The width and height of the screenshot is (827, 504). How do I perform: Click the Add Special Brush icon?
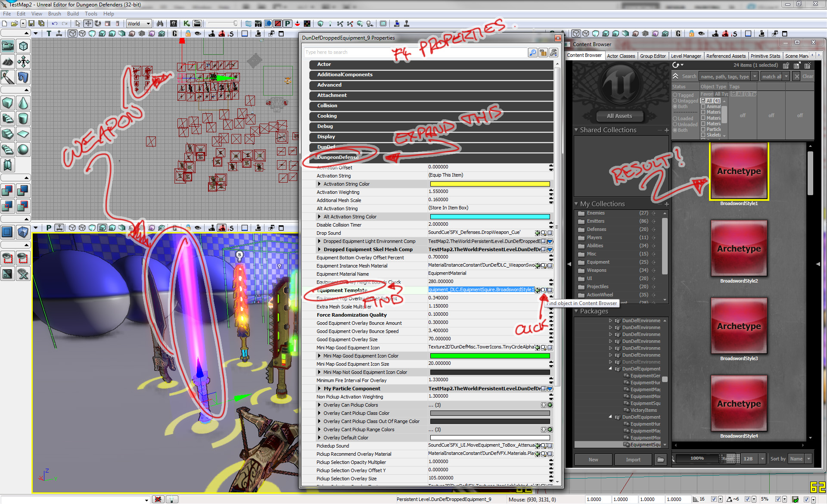[8, 232]
